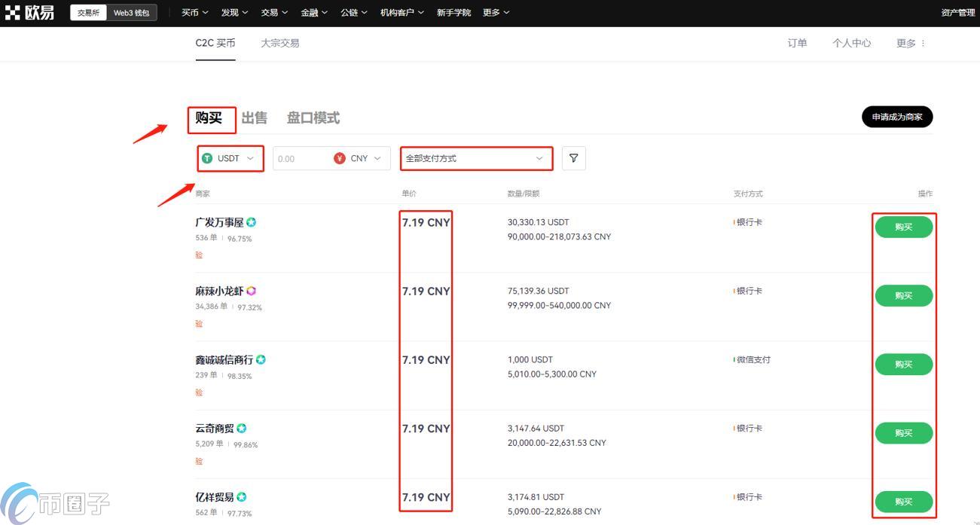This screenshot has width=980, height=525.
Task: Switch back to 交易所 mode
Action: click(87, 12)
